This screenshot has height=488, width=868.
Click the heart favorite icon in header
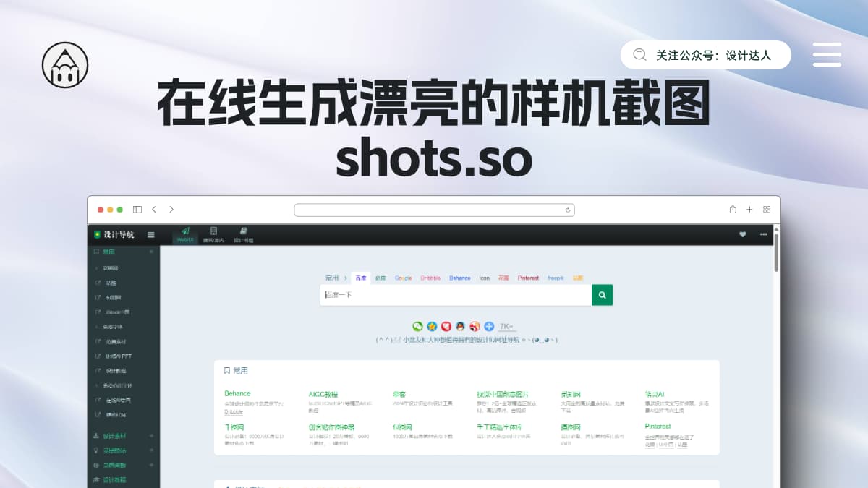pos(742,234)
